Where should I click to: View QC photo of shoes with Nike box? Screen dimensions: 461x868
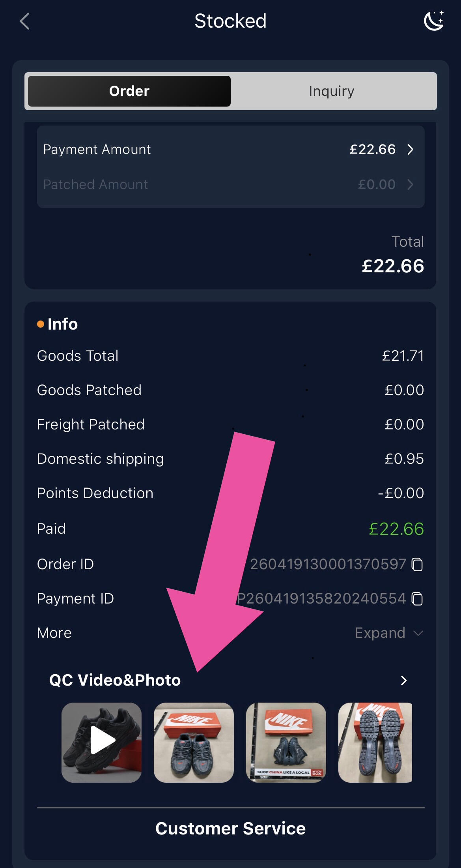coord(194,742)
